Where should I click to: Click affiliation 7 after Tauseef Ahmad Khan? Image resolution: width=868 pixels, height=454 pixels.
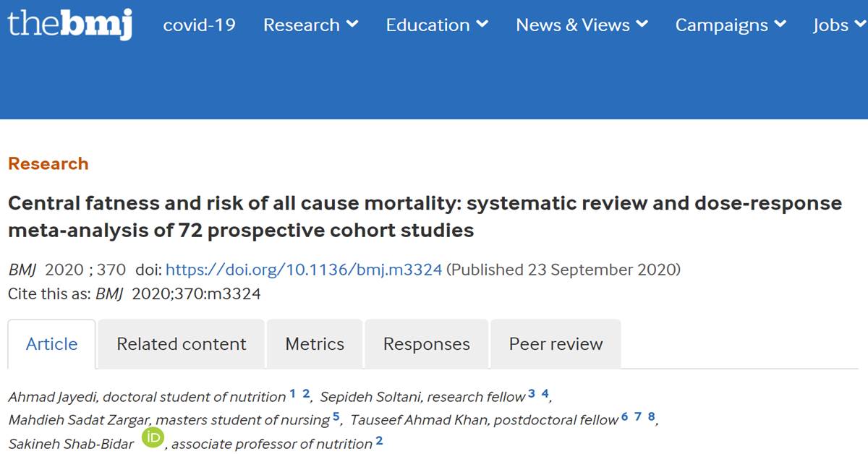pyautogui.click(x=638, y=416)
